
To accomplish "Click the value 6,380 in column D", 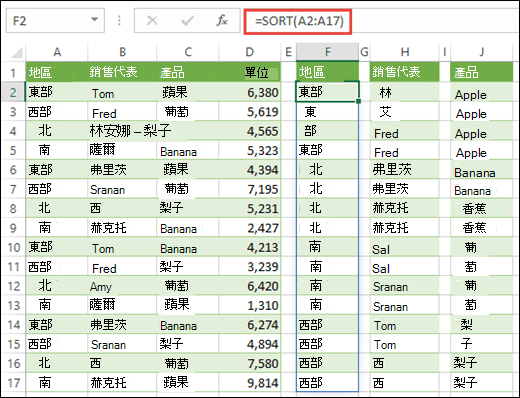I will coord(263,92).
